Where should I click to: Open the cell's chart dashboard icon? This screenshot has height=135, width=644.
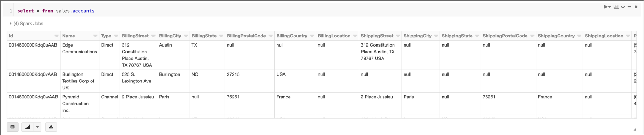616,7
